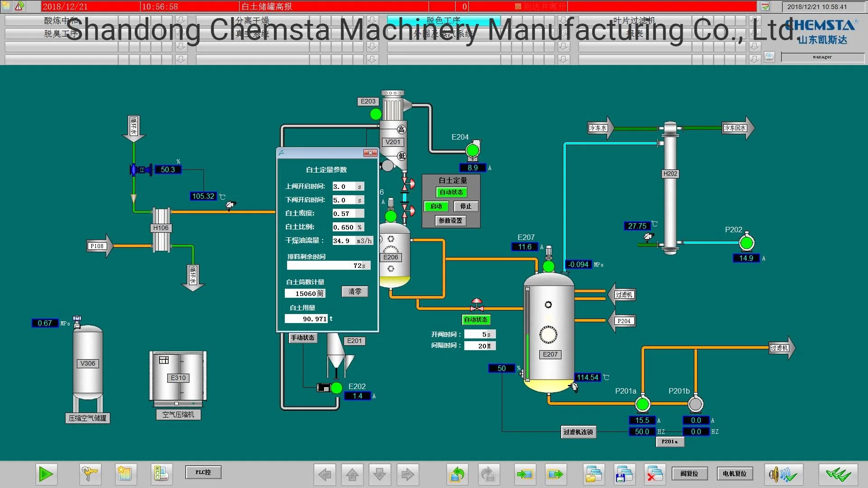Toggle the 手动状态 button above E201
Screen dimensions: 868x488
pyautogui.click(x=303, y=338)
